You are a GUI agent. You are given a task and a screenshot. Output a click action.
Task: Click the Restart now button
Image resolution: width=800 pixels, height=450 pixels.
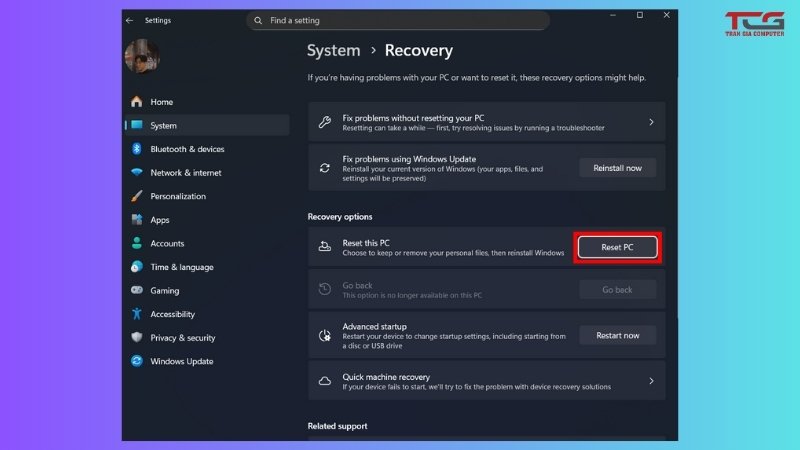[617, 335]
